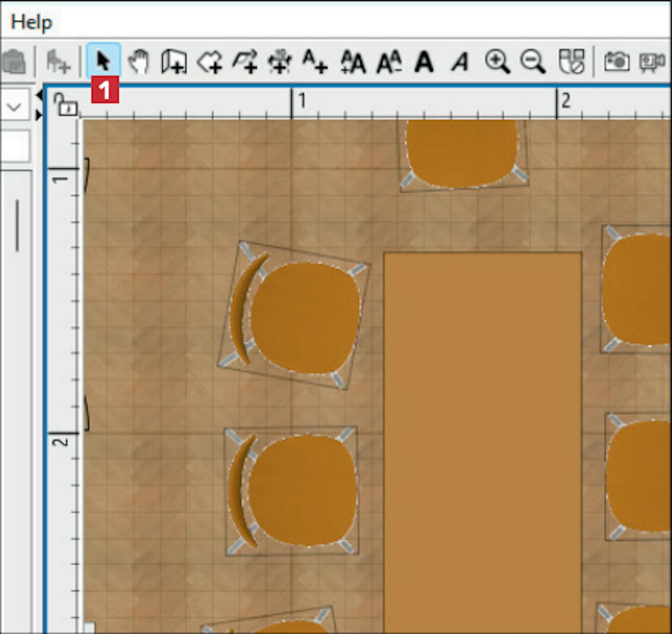Image resolution: width=672 pixels, height=634 pixels.
Task: Expand the dropdown chevron in the left panel
Action: 14,107
